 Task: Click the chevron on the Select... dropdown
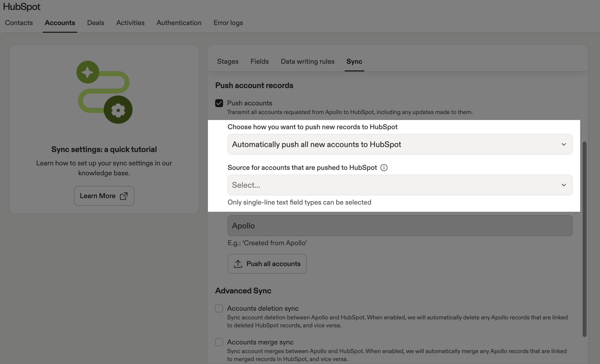click(564, 185)
